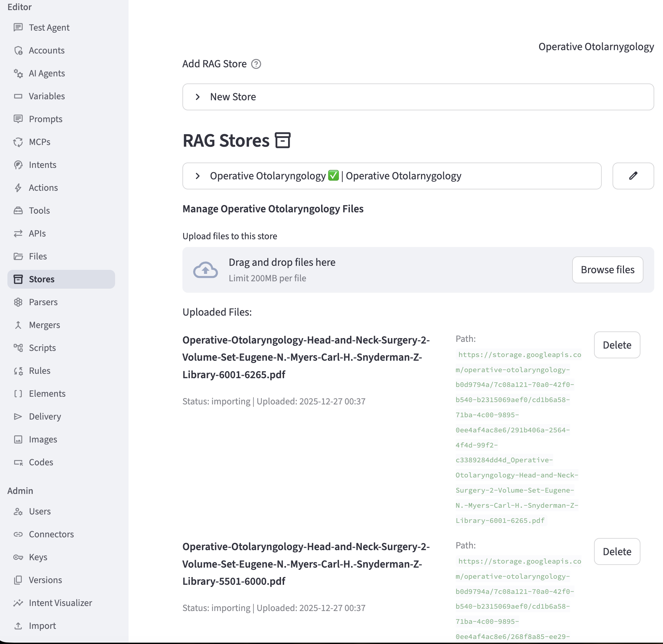
Task: Open the Intent Visualizer page
Action: (60, 603)
